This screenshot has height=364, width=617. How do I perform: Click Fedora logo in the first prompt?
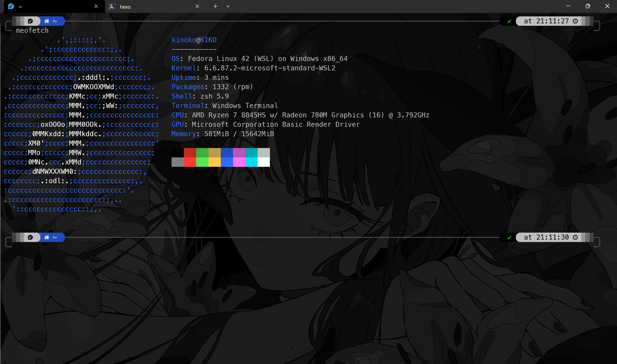30,21
